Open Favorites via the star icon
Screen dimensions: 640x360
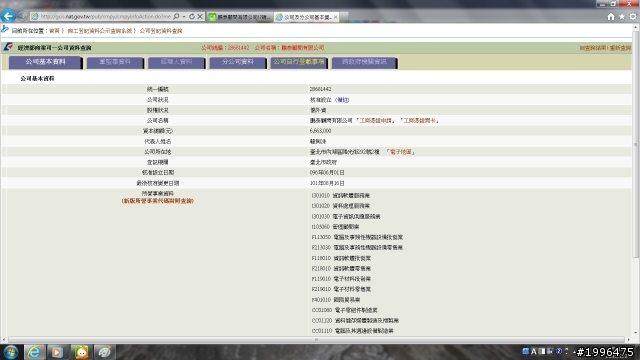(x=622, y=17)
